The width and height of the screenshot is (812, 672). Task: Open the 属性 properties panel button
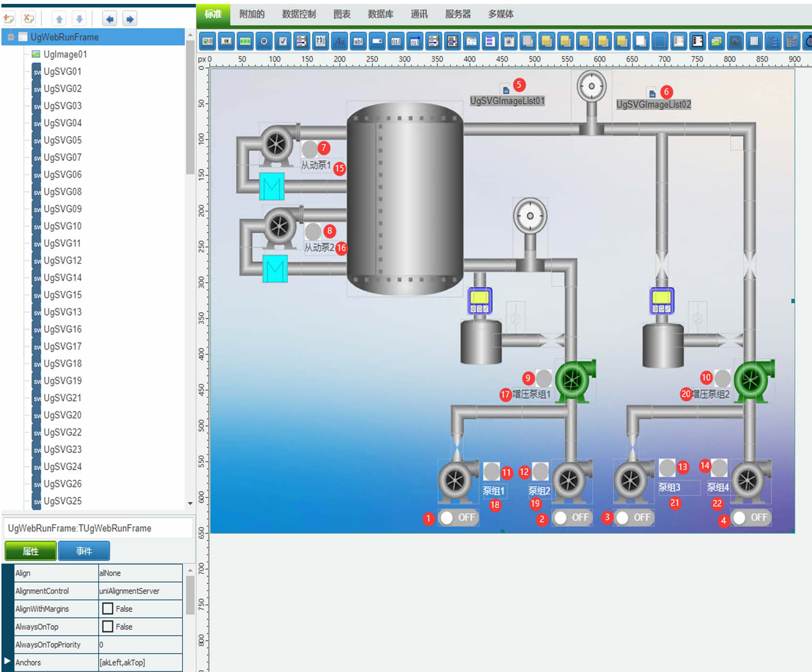coord(31,551)
